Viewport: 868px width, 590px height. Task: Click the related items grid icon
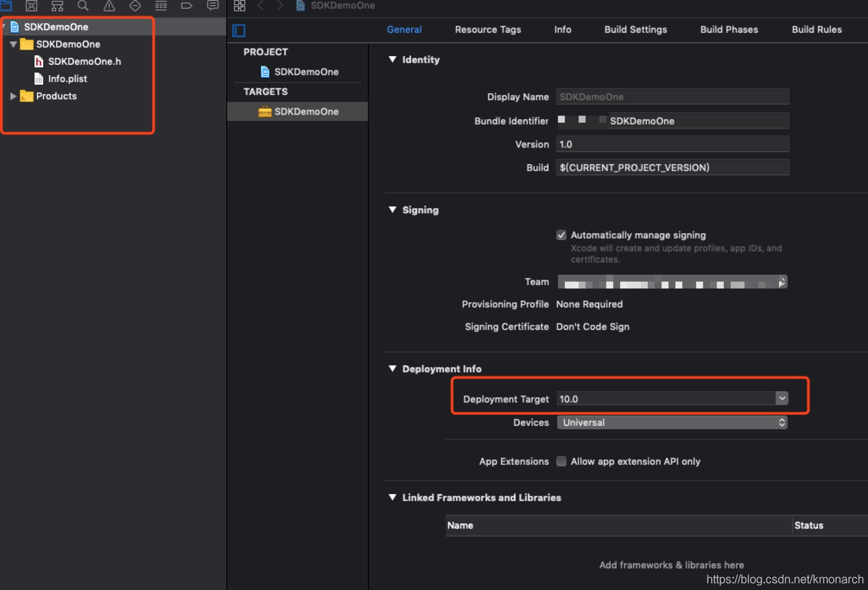tap(240, 6)
